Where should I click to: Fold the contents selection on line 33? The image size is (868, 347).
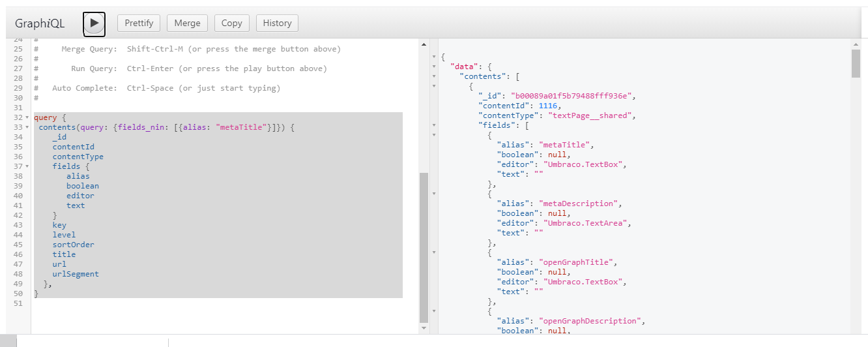coord(26,127)
